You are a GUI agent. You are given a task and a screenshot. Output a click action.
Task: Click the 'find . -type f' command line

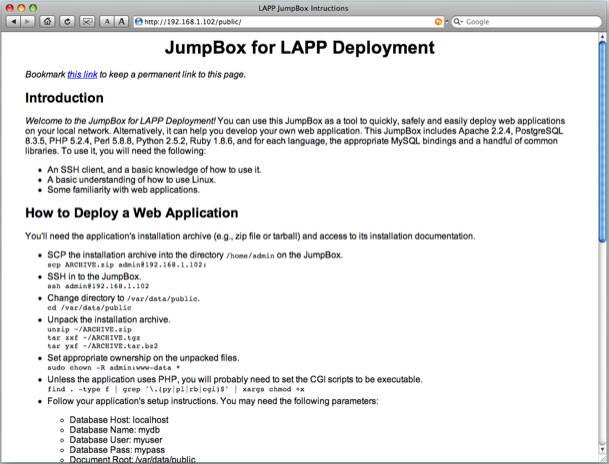pos(176,389)
